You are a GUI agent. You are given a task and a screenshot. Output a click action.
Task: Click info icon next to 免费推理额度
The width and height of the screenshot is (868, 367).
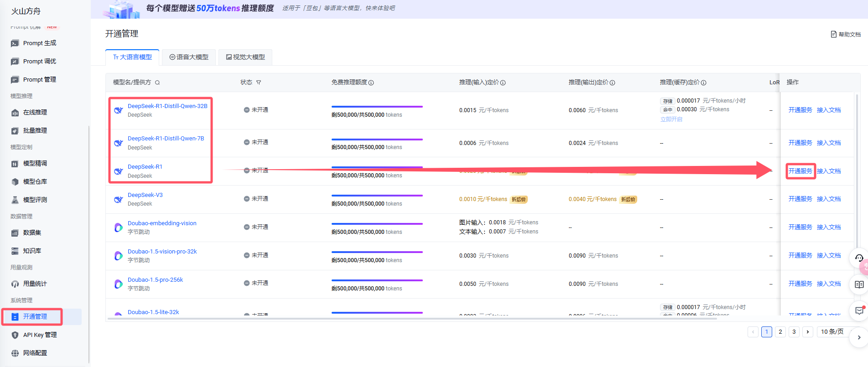coord(371,83)
